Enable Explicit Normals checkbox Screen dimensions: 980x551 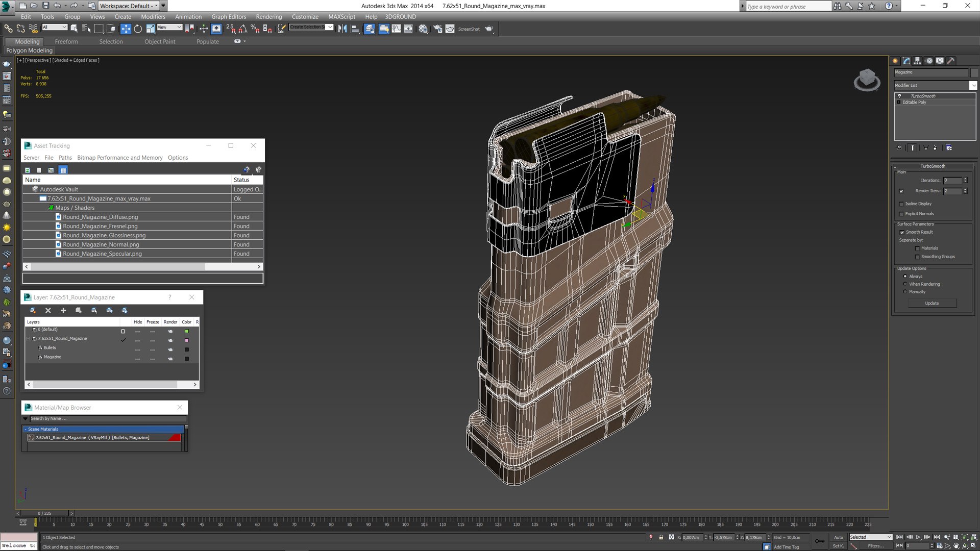pyautogui.click(x=901, y=214)
